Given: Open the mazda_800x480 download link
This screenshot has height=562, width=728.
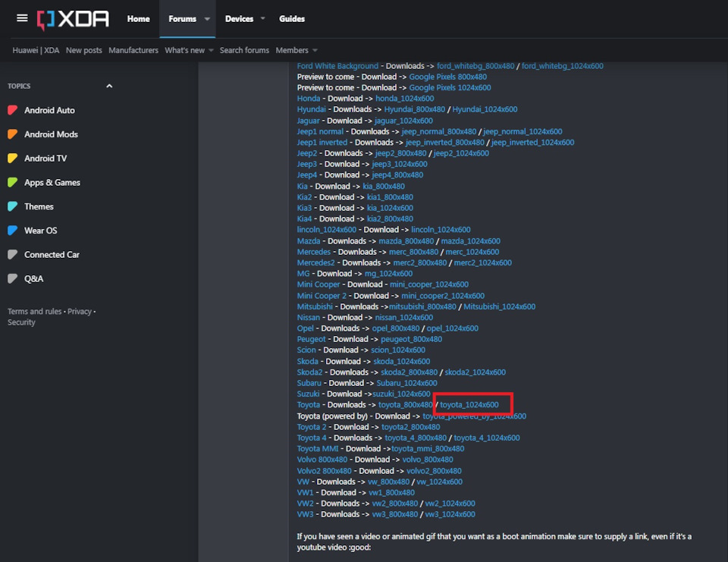Looking at the screenshot, I should click(406, 241).
